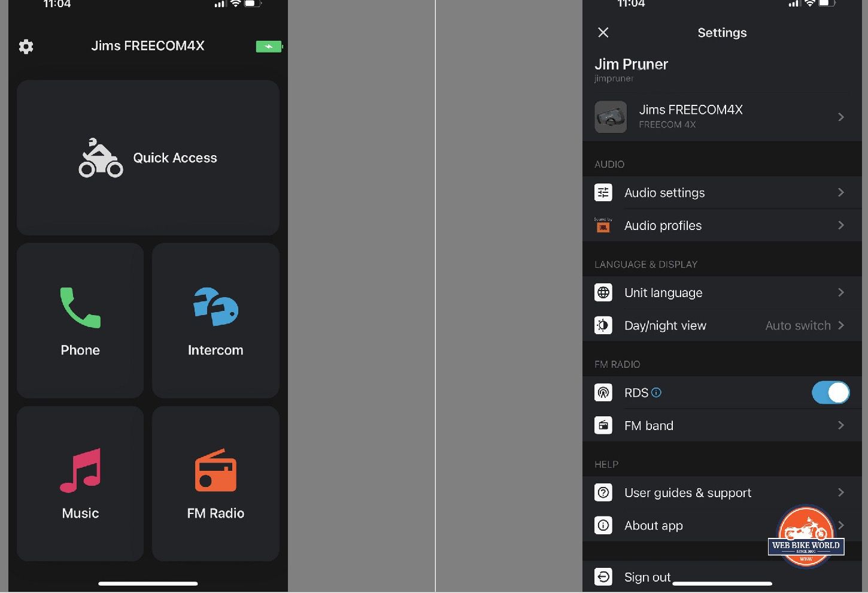This screenshot has height=593, width=868.
Task: Tap the About app info icon
Action: pos(603,525)
